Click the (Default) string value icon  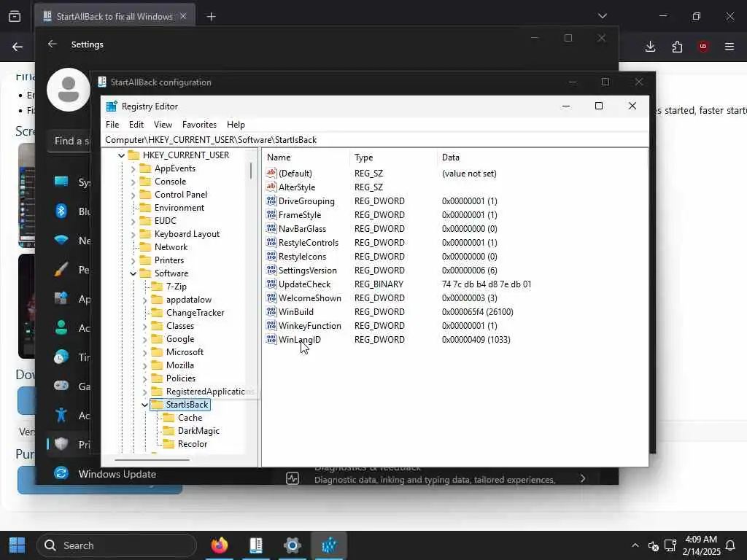point(271,173)
